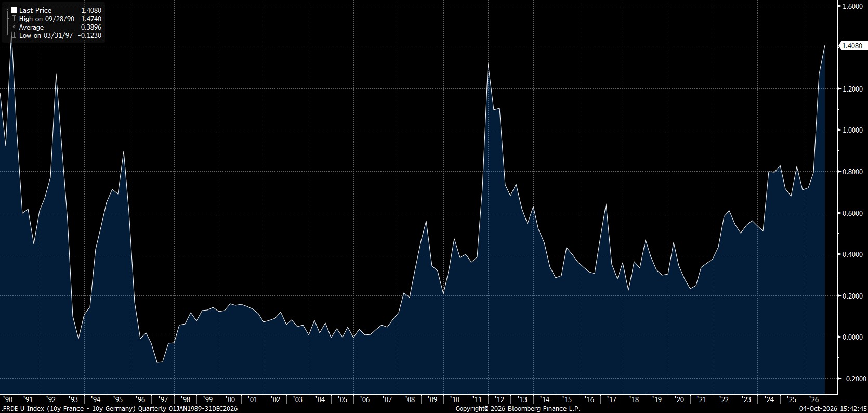This screenshot has width=868, height=413.
Task: Click the '24 year label on x-axis
Action: point(769,399)
